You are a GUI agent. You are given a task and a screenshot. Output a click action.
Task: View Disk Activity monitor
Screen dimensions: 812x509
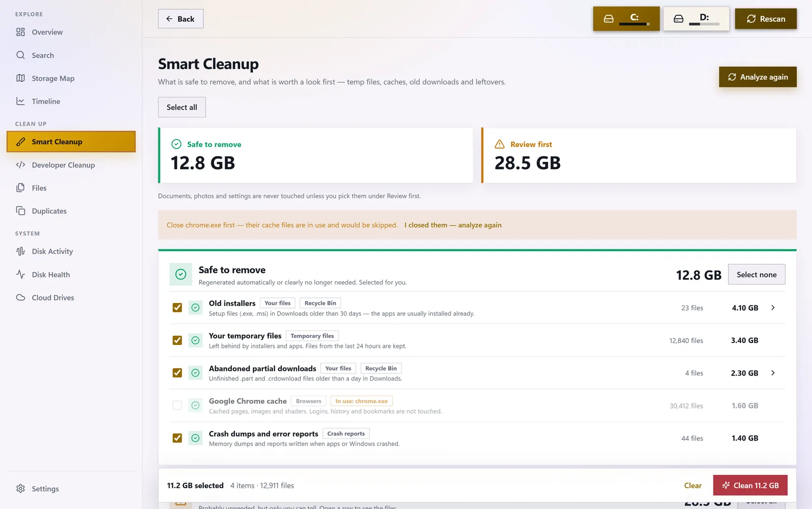pyautogui.click(x=71, y=251)
